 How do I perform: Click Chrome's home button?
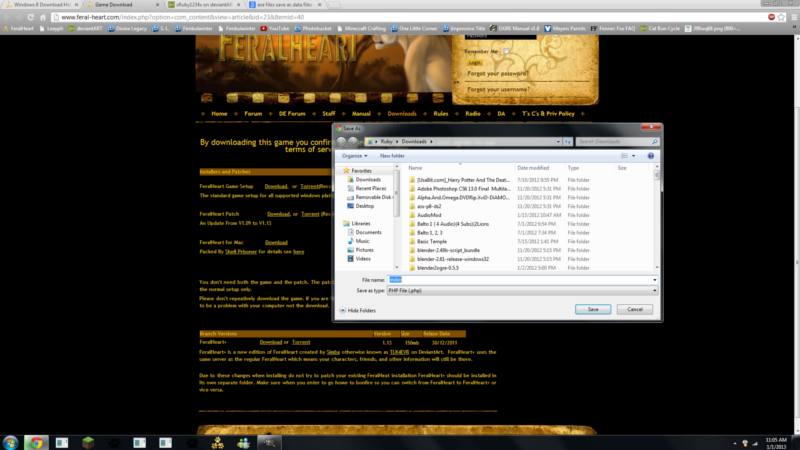(43, 17)
